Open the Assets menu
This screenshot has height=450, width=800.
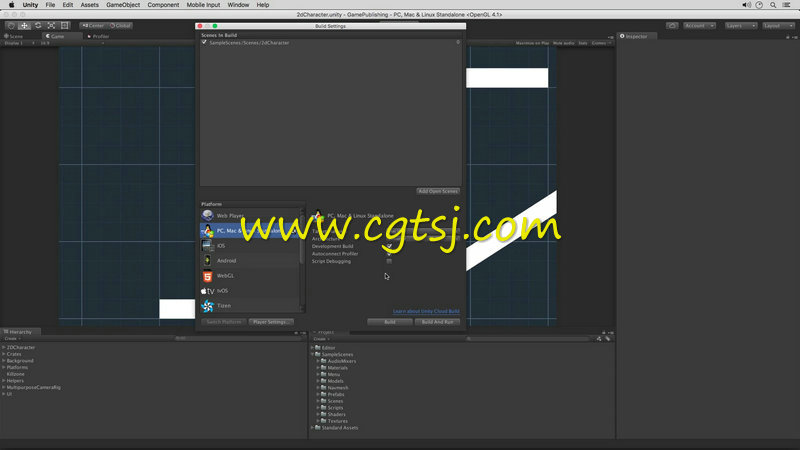(x=89, y=5)
